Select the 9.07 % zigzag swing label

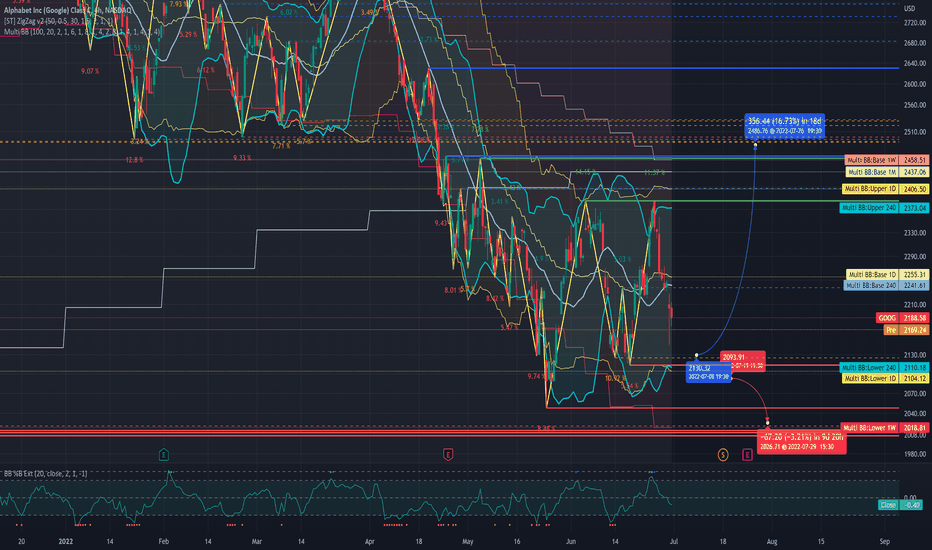(x=90, y=71)
